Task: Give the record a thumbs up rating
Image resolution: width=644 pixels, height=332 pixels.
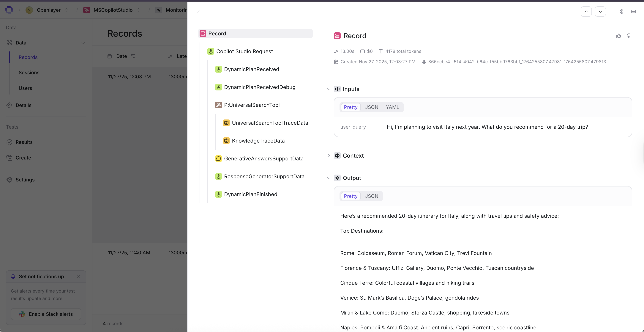Action: 618,36
